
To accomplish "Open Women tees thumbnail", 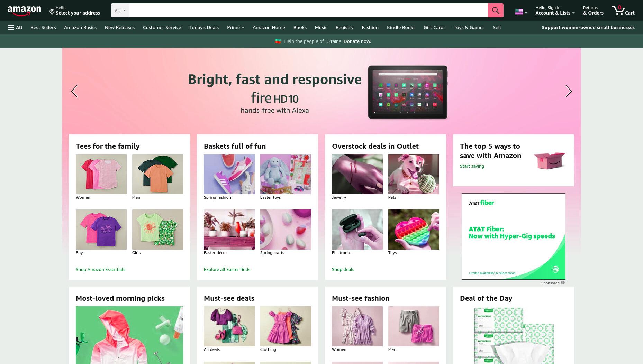I will 101,174.
